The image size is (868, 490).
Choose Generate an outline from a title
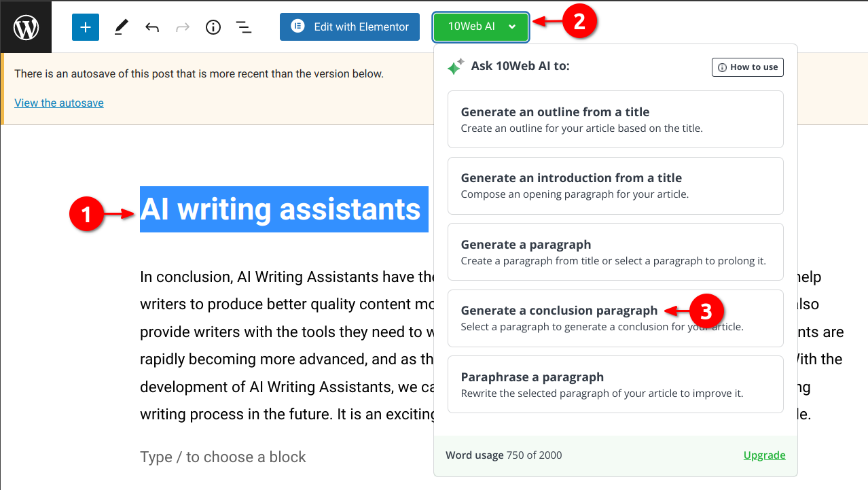point(615,119)
